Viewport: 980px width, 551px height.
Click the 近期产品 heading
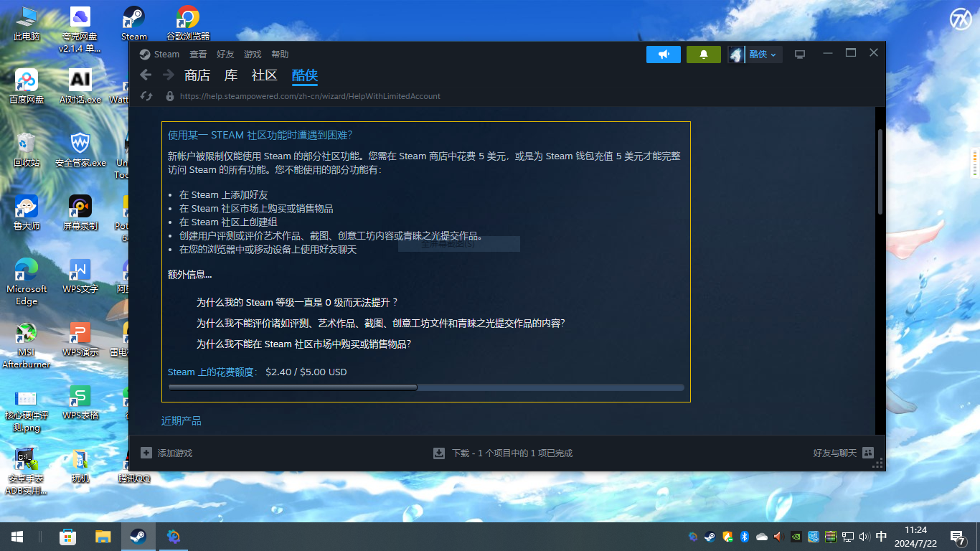[x=182, y=421]
